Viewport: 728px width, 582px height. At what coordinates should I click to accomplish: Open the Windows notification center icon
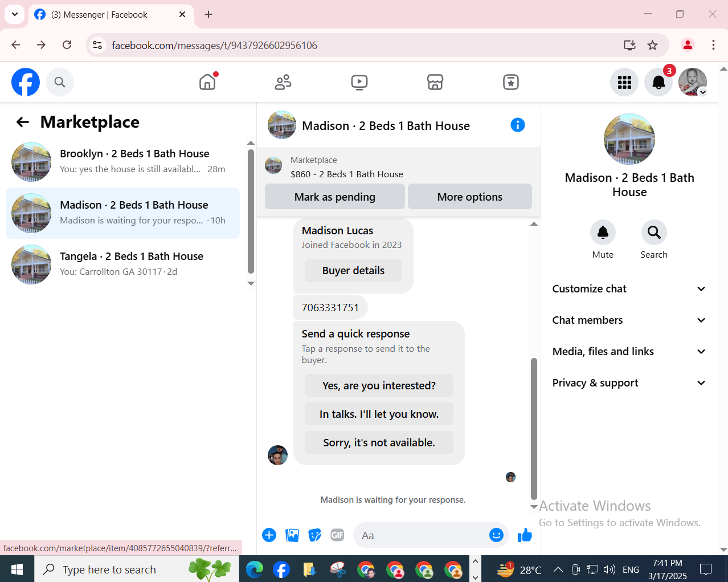706,569
